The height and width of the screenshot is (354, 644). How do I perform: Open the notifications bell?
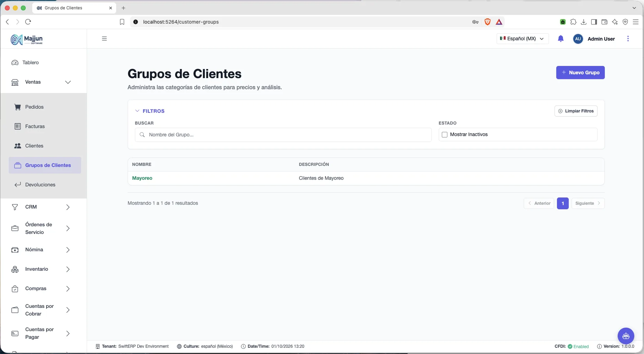click(561, 39)
